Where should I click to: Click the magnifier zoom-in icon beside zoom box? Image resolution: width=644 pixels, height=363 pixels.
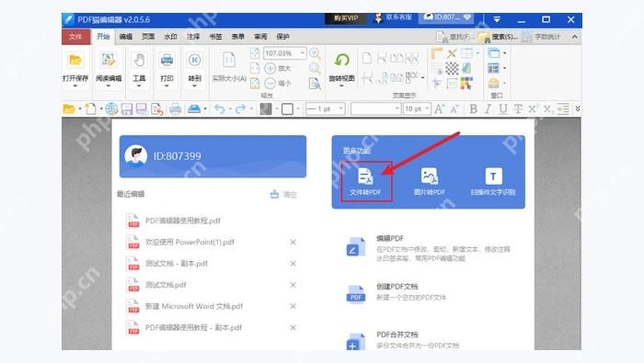coord(315,53)
